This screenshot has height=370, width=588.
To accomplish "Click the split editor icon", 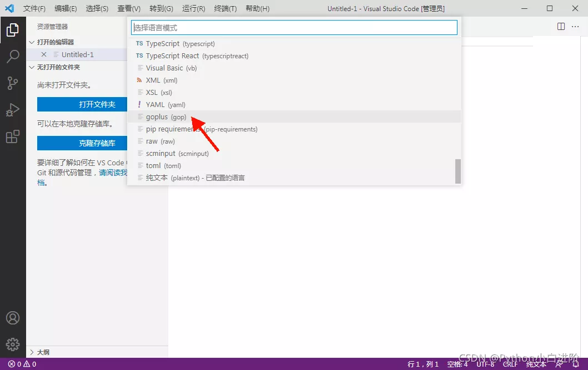I will tap(561, 27).
